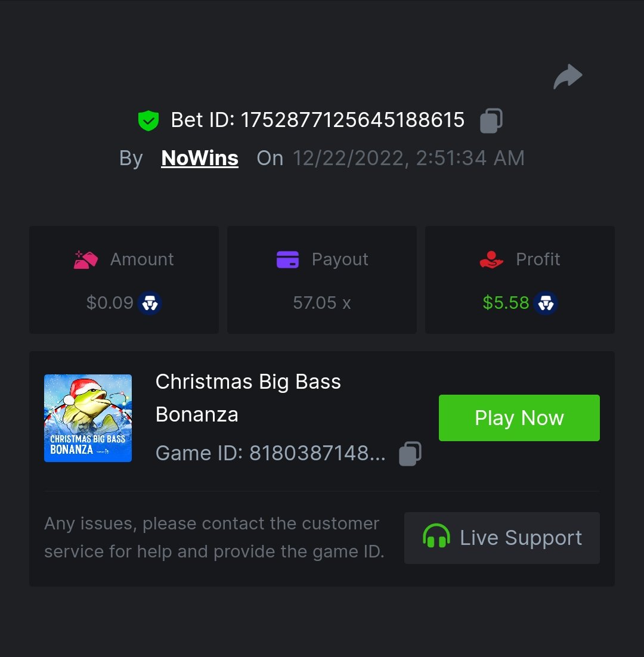Open the NoWins user profile
The height and width of the screenshot is (657, 644).
point(200,158)
